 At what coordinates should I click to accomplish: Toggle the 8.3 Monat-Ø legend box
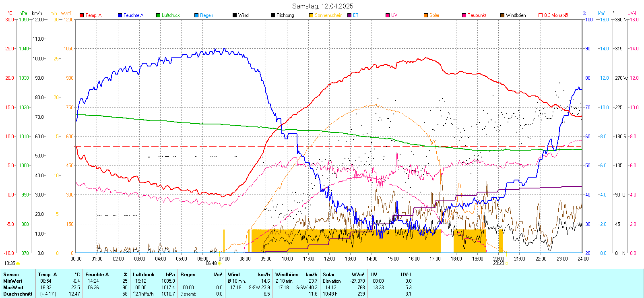(541, 15)
